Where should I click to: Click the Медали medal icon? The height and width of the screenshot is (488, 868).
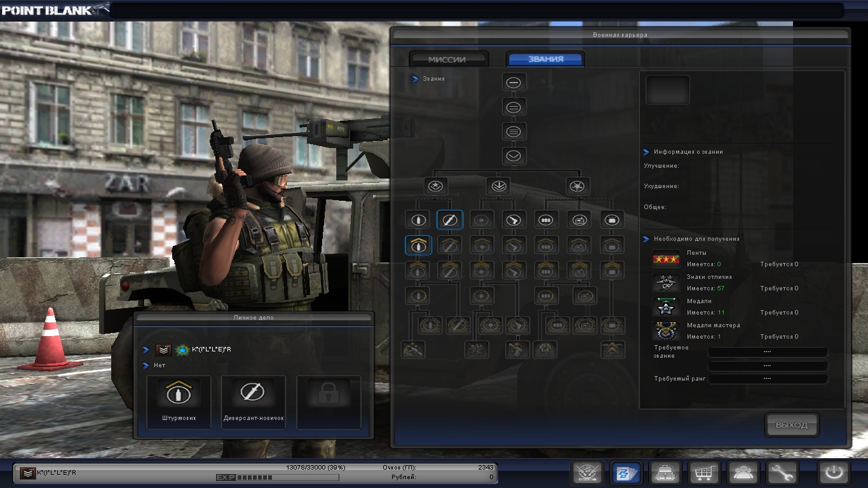pyautogui.click(x=666, y=307)
